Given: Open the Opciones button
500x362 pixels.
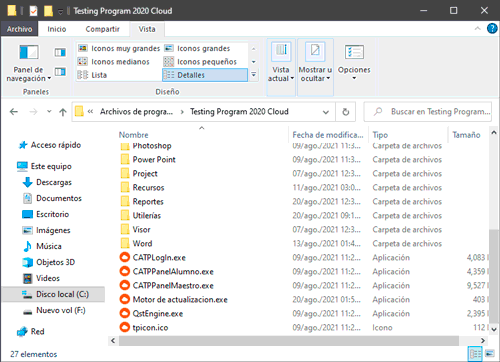Looking at the screenshot, I should pos(354,63).
